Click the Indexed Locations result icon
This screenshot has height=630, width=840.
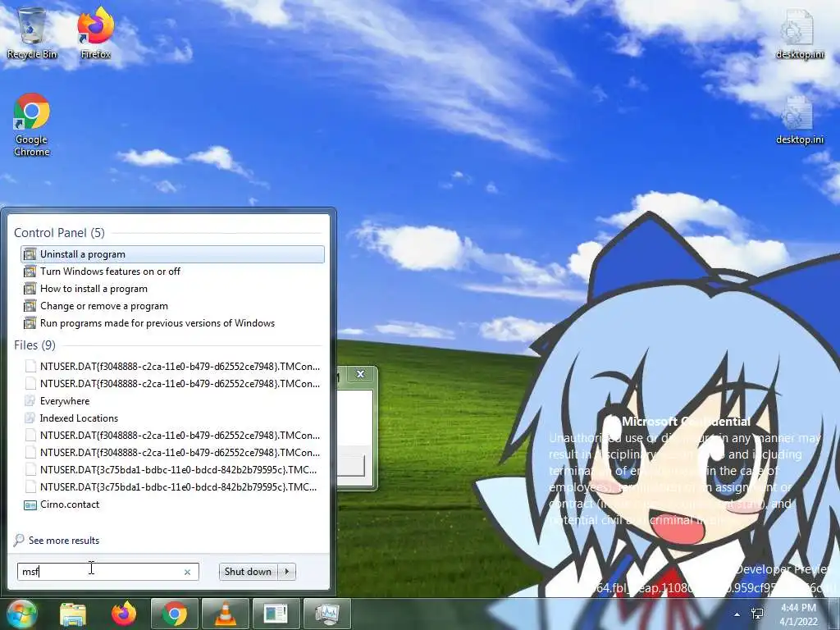pyautogui.click(x=30, y=418)
